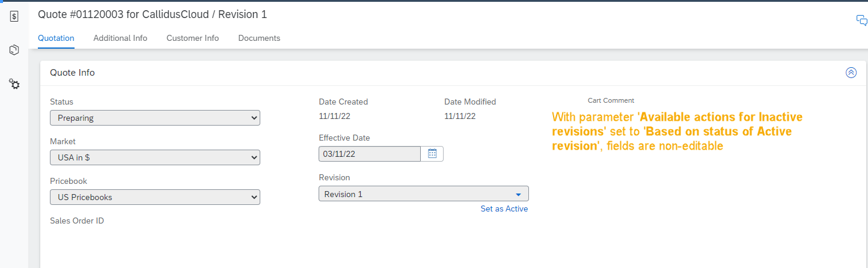Viewport: 868px width, 268px height.
Task: Go to the Customer Info tab
Action: click(192, 38)
